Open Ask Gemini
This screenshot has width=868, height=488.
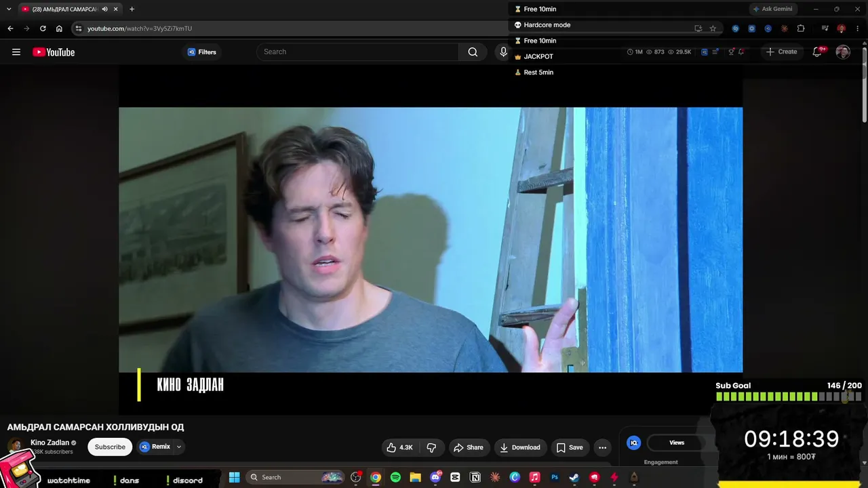click(773, 9)
